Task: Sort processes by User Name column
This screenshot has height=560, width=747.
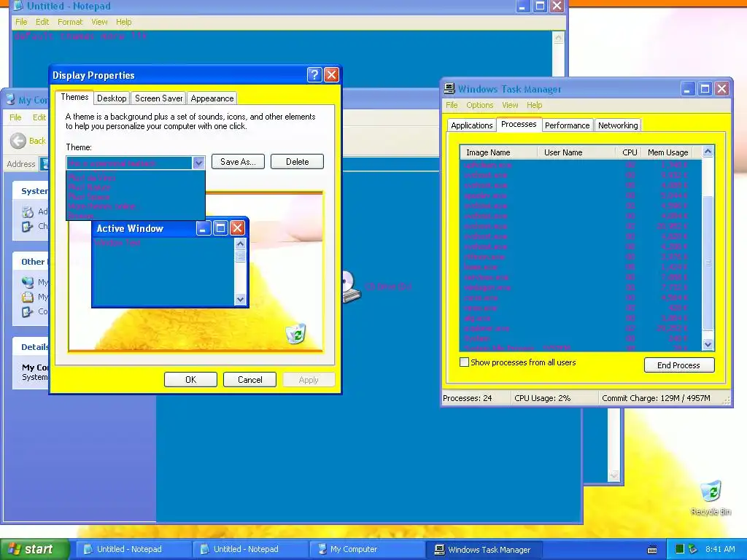Action: click(576, 152)
